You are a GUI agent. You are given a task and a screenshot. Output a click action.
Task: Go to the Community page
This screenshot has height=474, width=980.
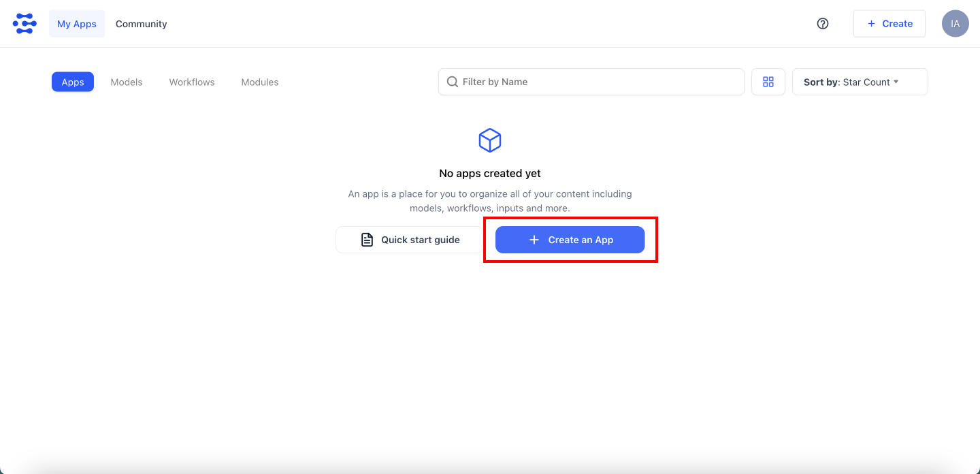click(141, 24)
